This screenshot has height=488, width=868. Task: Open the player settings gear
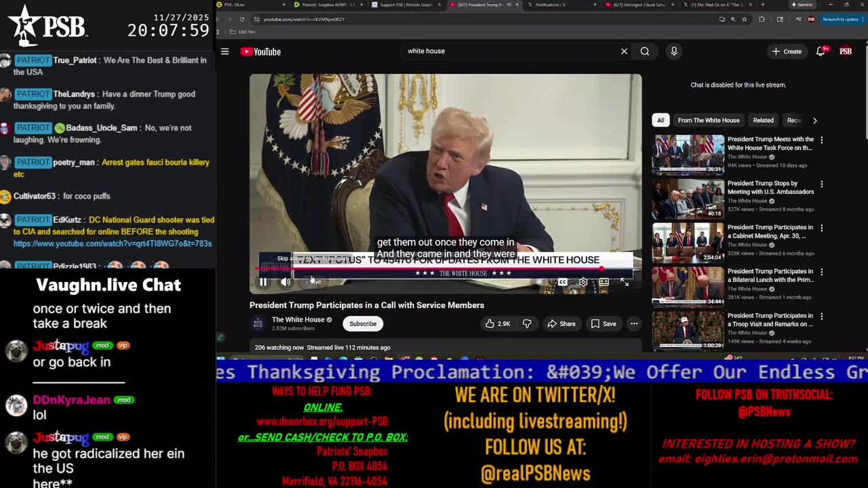click(x=583, y=282)
